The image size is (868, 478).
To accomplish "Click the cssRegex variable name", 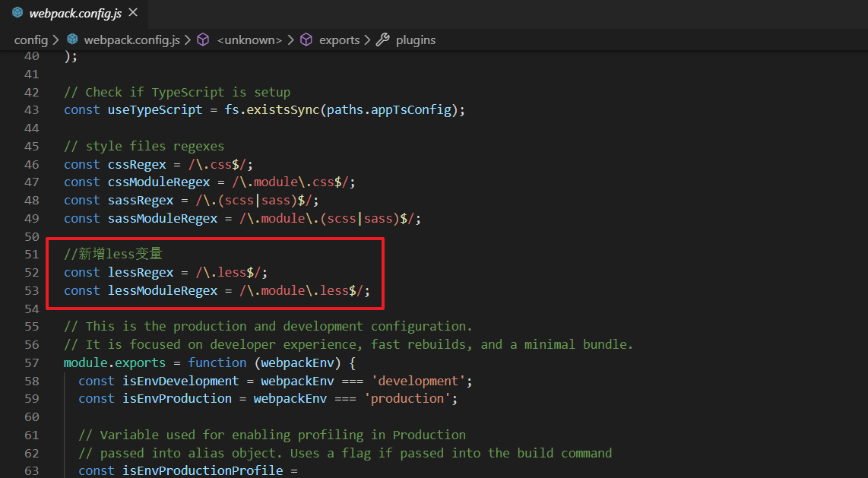I will click(x=137, y=164).
